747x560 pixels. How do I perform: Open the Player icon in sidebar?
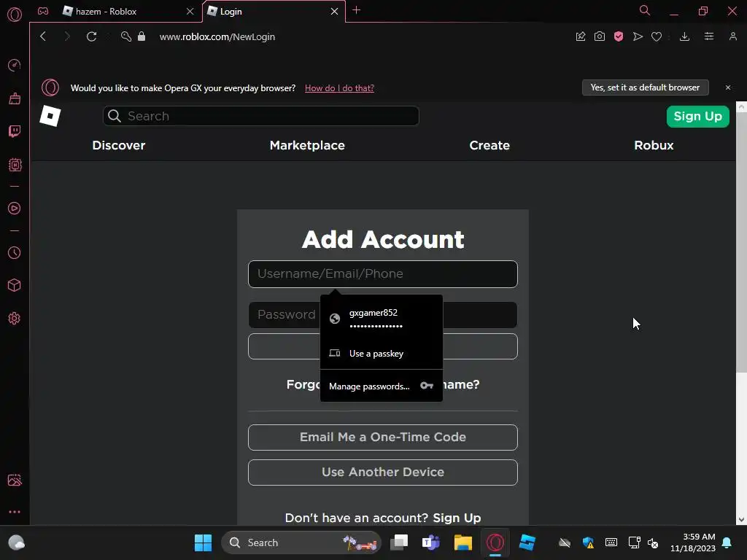click(15, 208)
